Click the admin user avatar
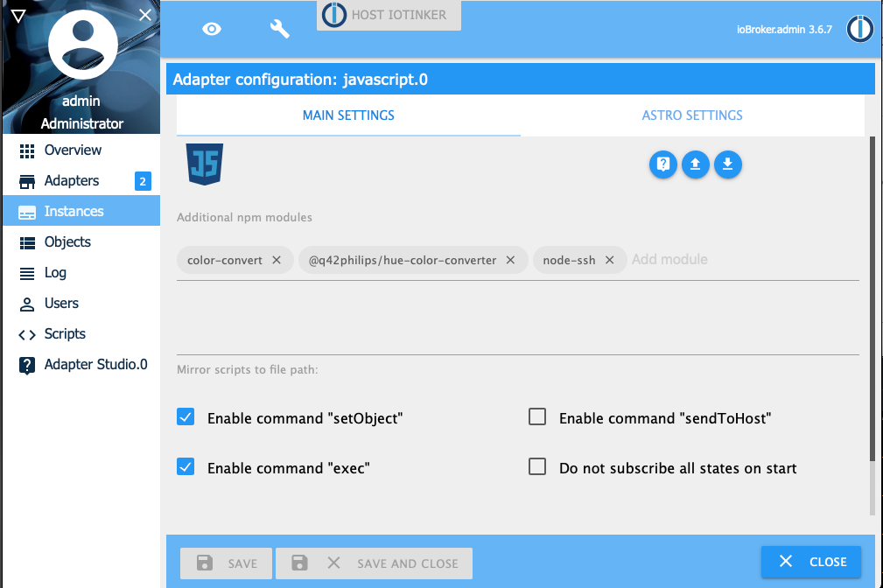Screen dimensions: 883x588 coord(83,45)
